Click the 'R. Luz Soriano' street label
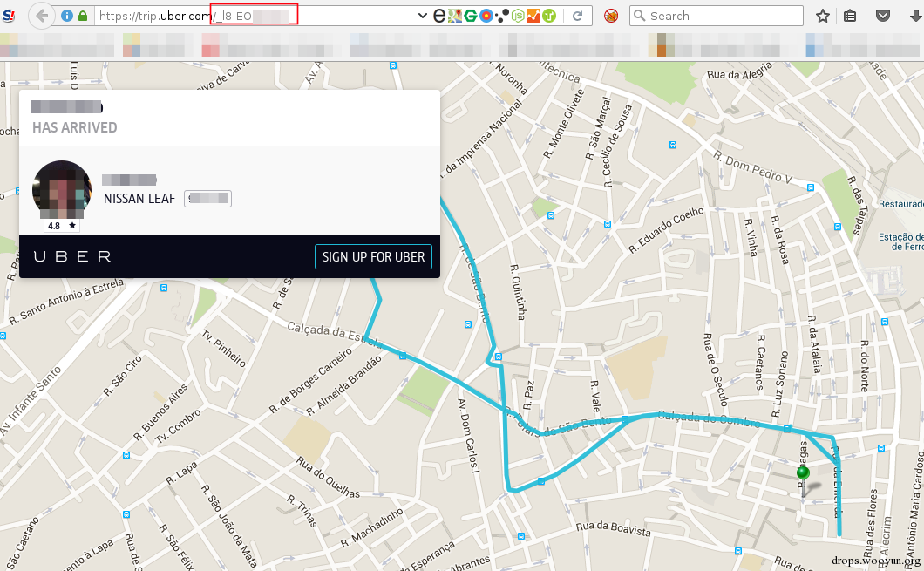Viewport: 924px width, 571px height. 780,384
